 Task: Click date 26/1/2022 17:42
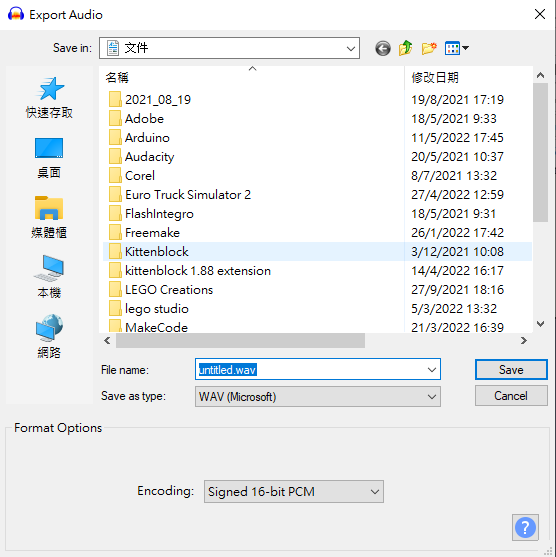tap(457, 233)
